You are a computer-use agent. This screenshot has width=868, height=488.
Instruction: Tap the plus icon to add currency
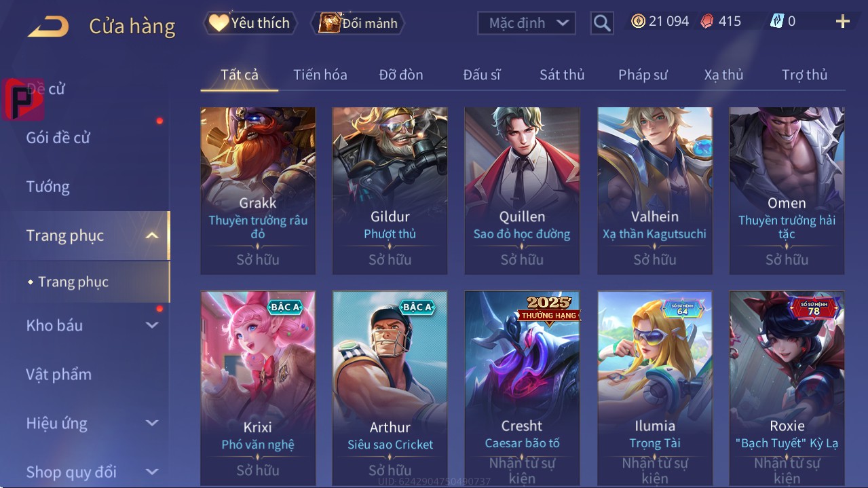coord(842,22)
